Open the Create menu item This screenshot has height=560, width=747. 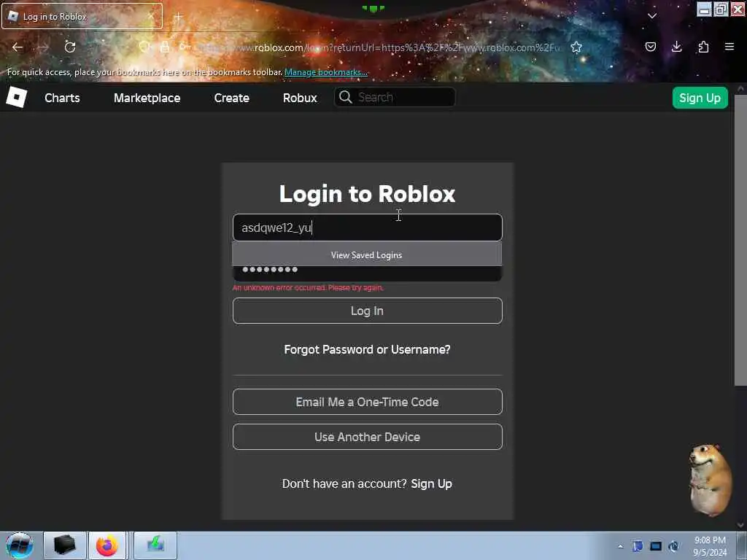231,98
